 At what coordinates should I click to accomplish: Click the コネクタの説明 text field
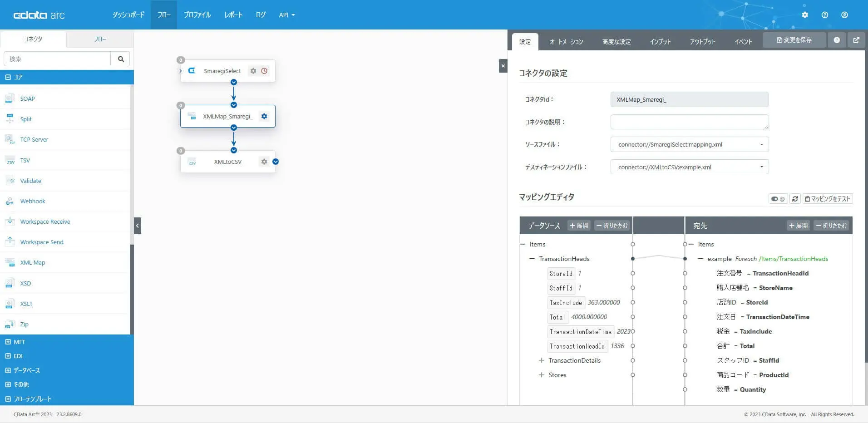[690, 122]
